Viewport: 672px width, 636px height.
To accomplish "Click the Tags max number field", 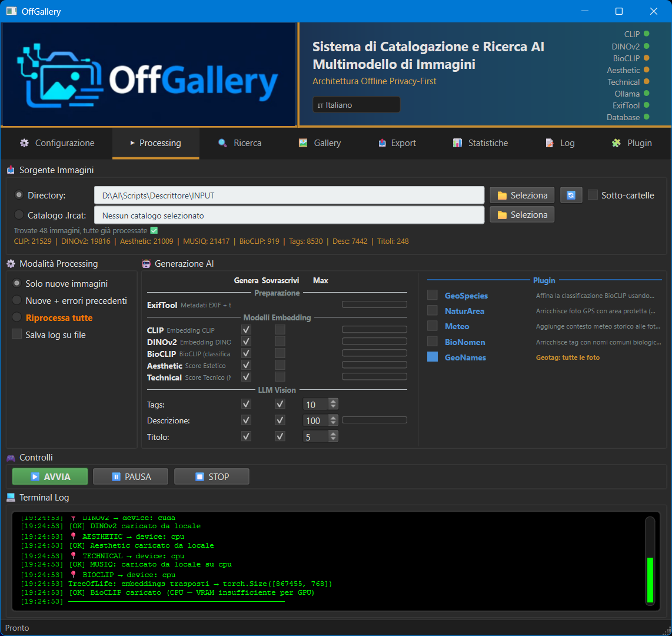I will pos(315,405).
